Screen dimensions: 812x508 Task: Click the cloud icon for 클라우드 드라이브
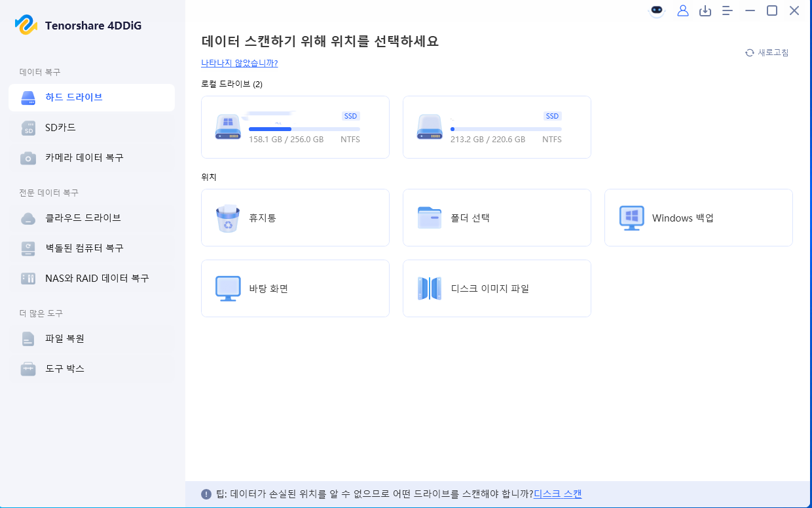[x=28, y=218]
